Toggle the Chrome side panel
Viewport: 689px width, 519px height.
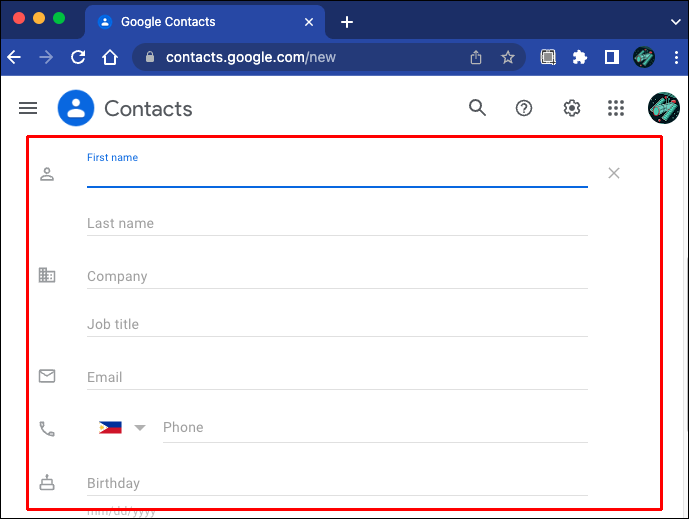(x=611, y=57)
